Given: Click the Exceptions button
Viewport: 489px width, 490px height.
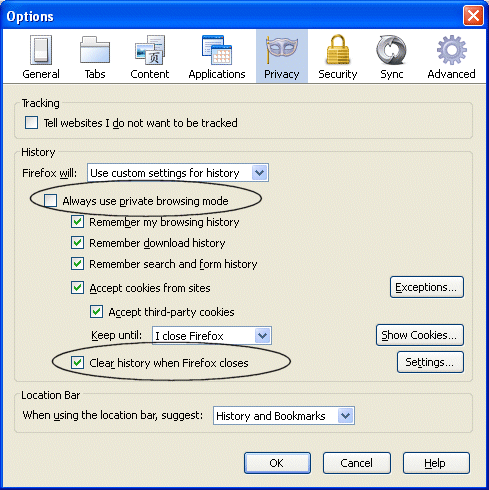Looking at the screenshot, I should [427, 287].
